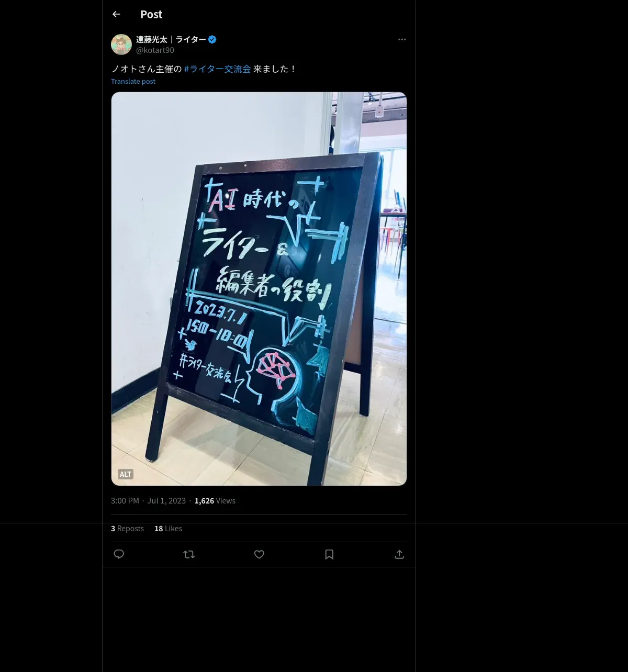The width and height of the screenshot is (628, 672).
Task: Open the #ライター交流会 hashtag
Action: (x=217, y=69)
